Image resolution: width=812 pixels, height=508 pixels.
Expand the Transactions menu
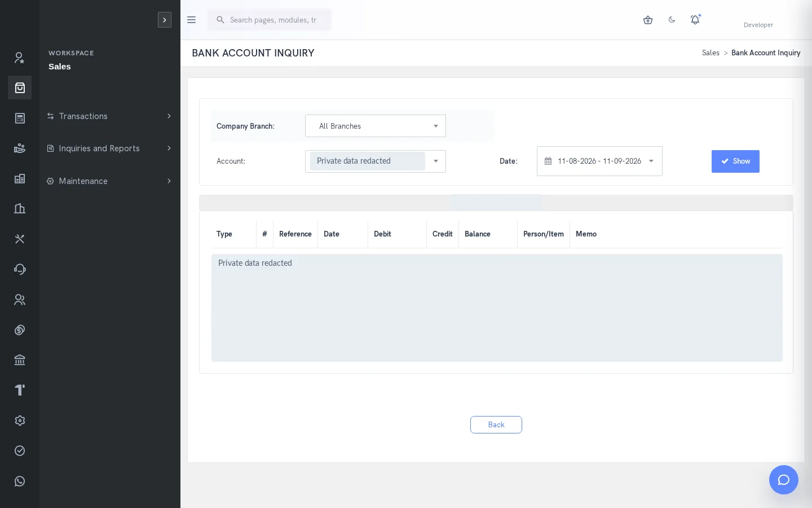click(x=110, y=116)
